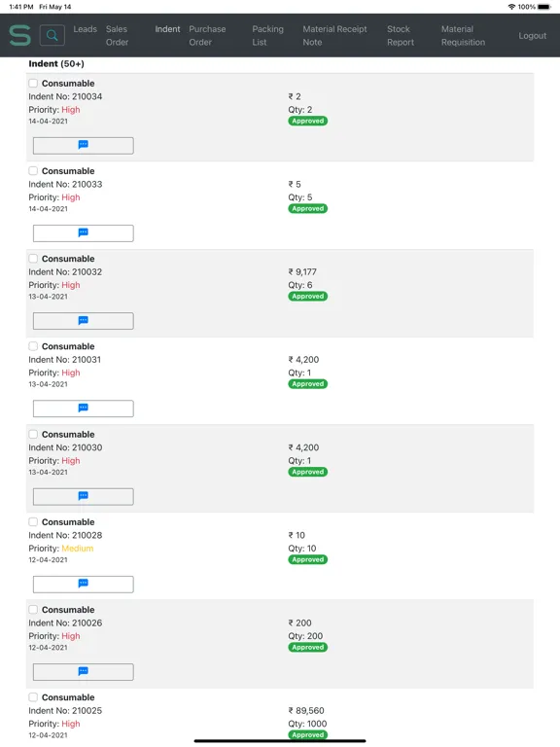Tap the battery indicator in status bar
Viewport: 560px width, 747px height.
[x=544, y=7]
